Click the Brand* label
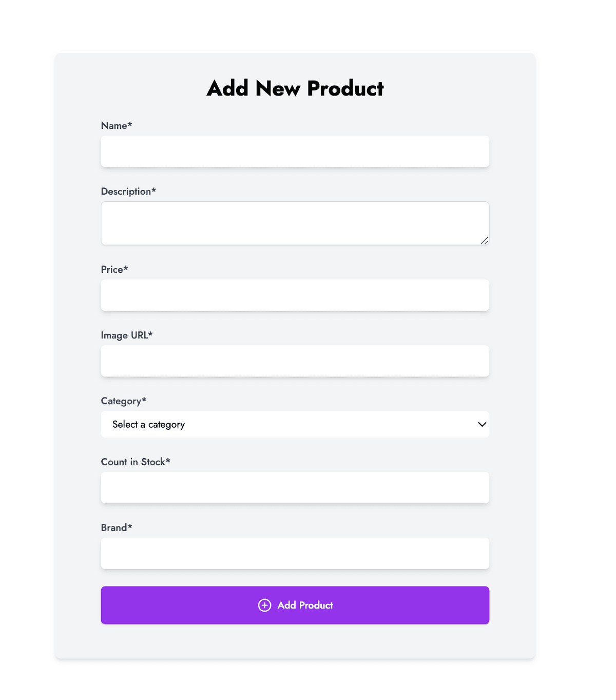Screen dimensions: 616x700 pyautogui.click(x=117, y=527)
